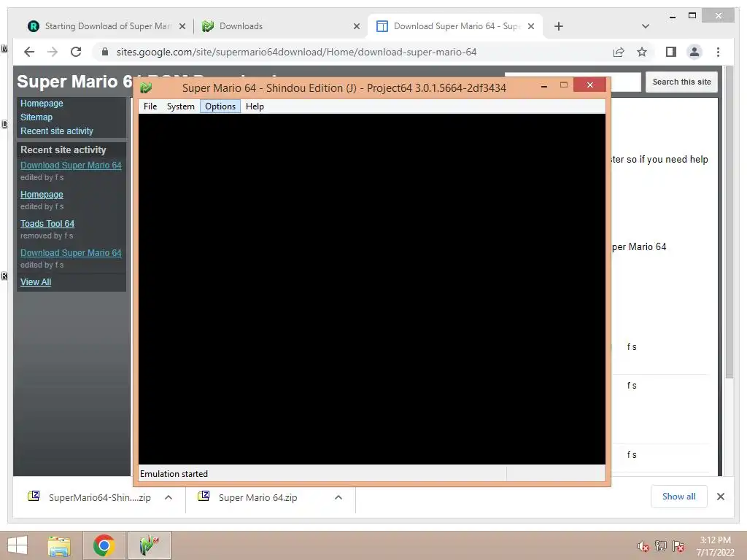This screenshot has width=747, height=560.
Task: Click the Project64 taskbar icon
Action: (x=149, y=545)
